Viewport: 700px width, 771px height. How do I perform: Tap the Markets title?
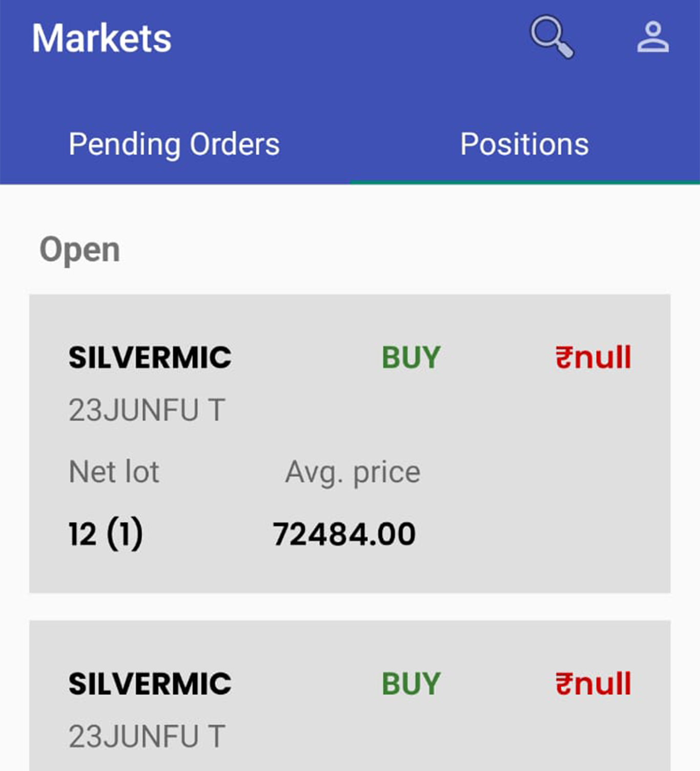pyautogui.click(x=101, y=38)
